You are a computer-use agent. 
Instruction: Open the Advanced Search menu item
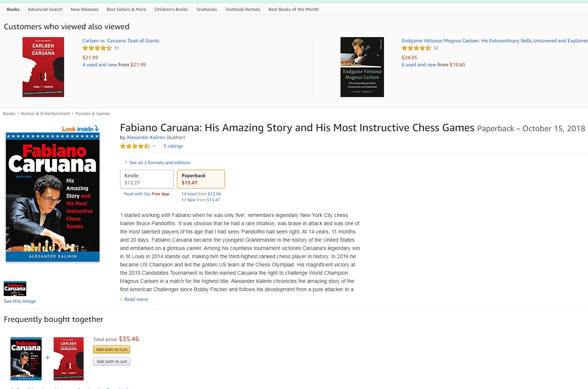pos(45,9)
